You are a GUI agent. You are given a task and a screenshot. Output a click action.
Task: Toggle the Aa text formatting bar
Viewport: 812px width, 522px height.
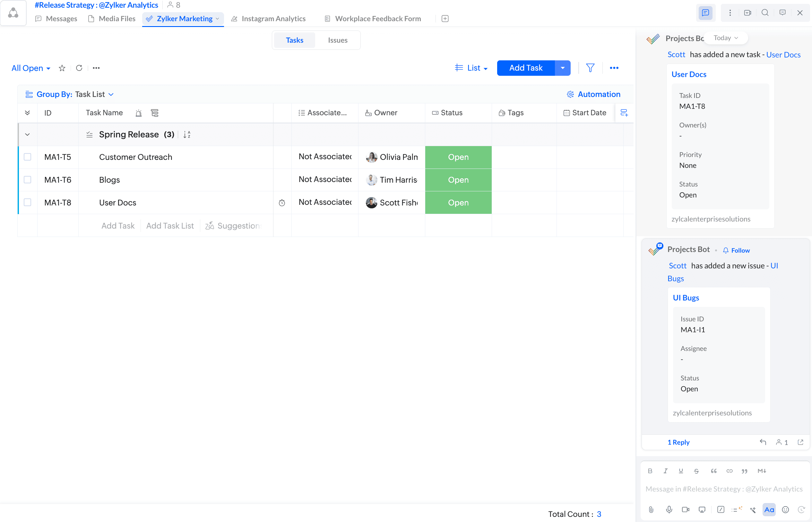(769, 509)
